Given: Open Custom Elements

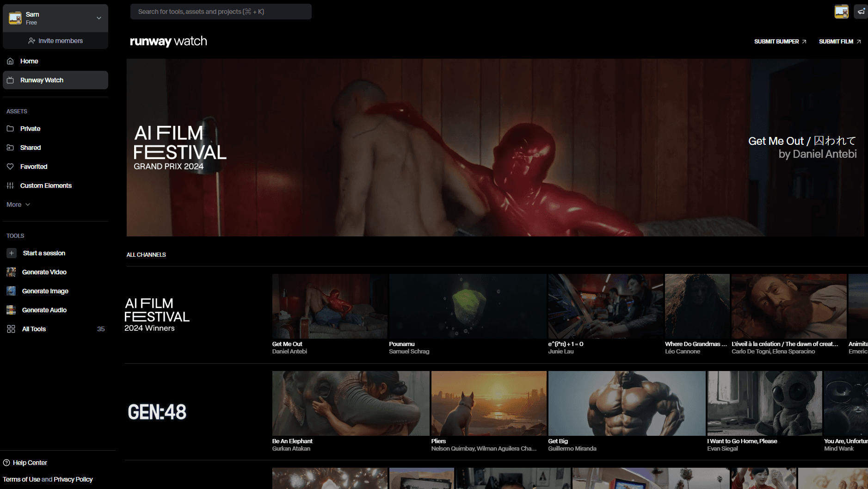Looking at the screenshot, I should point(55,186).
